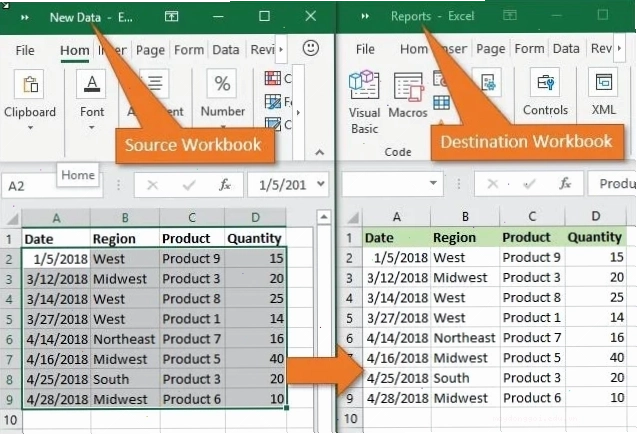Viewport: 637px width, 435px height.
Task: Click Select All corner in Reports sheet
Action: (352, 218)
